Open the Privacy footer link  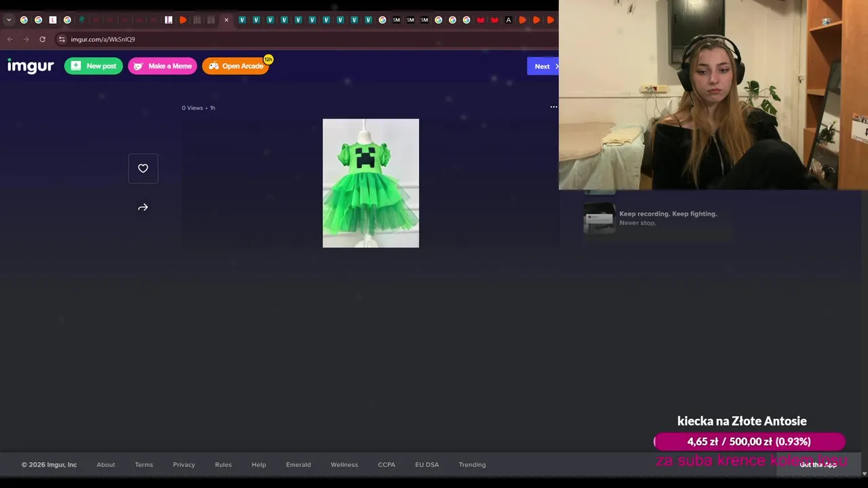click(x=184, y=465)
